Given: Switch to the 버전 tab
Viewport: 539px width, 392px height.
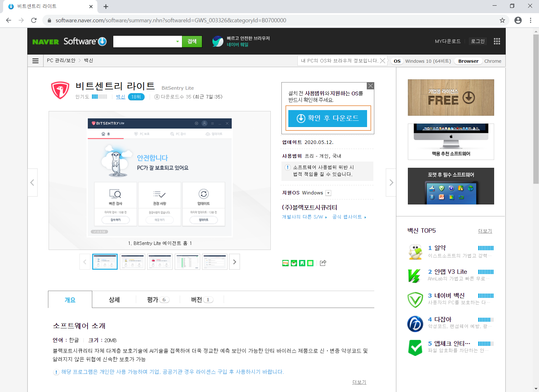Looking at the screenshot, I should [x=202, y=300].
